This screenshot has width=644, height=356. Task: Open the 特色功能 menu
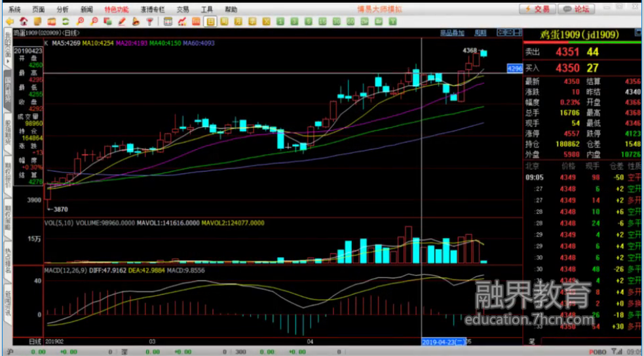click(117, 9)
